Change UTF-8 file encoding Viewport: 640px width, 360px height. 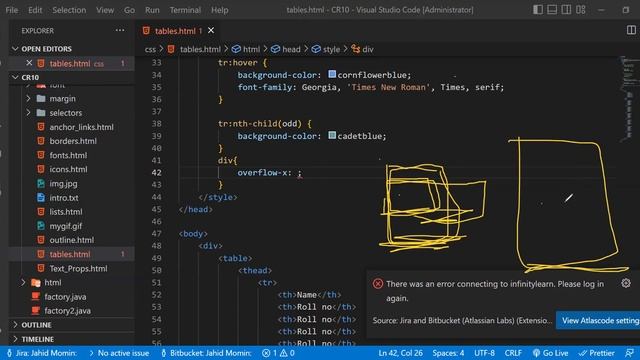point(484,353)
